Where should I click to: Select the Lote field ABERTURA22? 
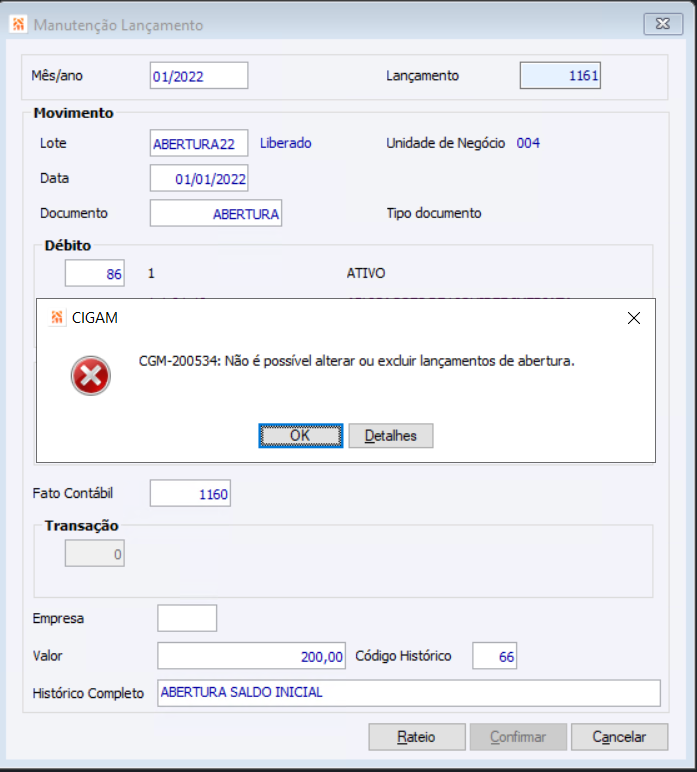[x=199, y=143]
